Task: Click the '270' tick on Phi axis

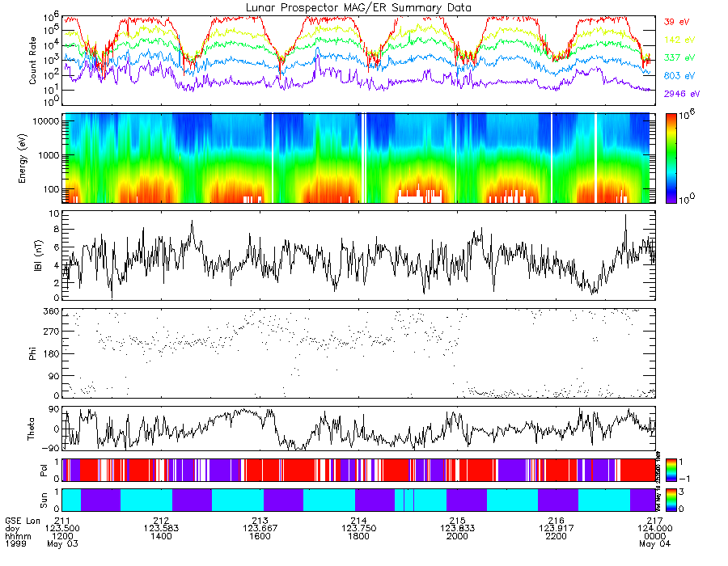Action: [x=52, y=332]
